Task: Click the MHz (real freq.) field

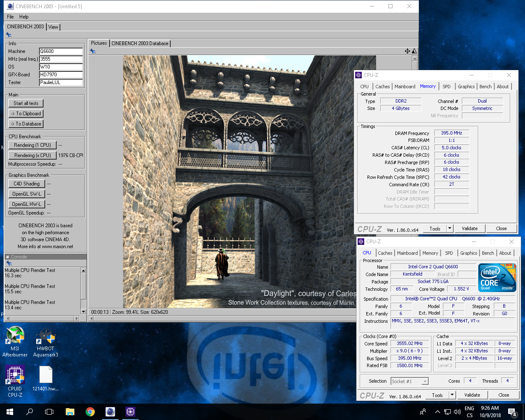Action: (x=61, y=59)
